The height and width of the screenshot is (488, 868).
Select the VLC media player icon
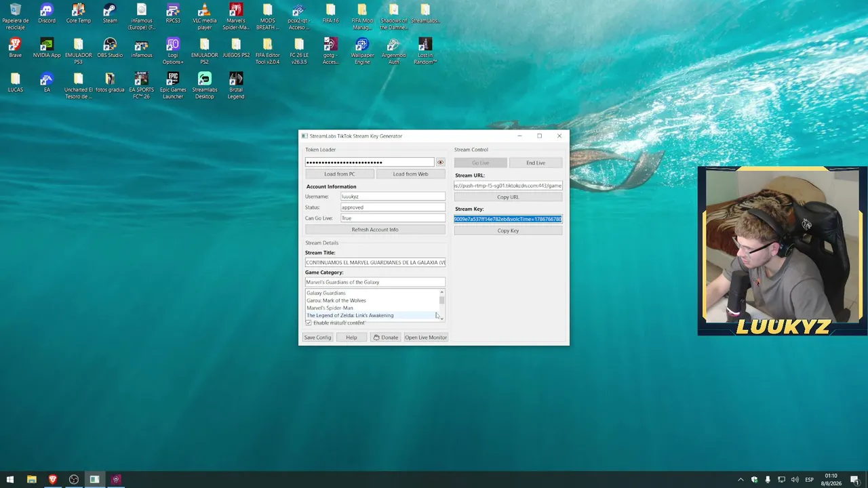204,17
